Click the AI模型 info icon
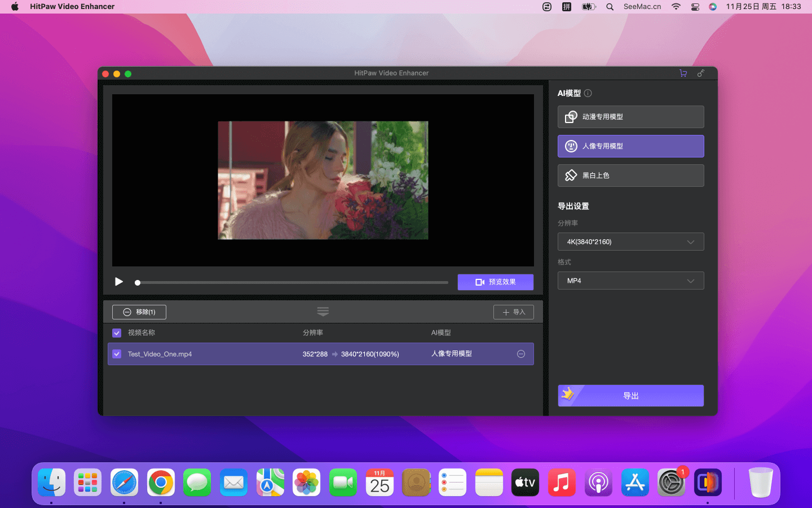The height and width of the screenshot is (508, 812). [588, 93]
